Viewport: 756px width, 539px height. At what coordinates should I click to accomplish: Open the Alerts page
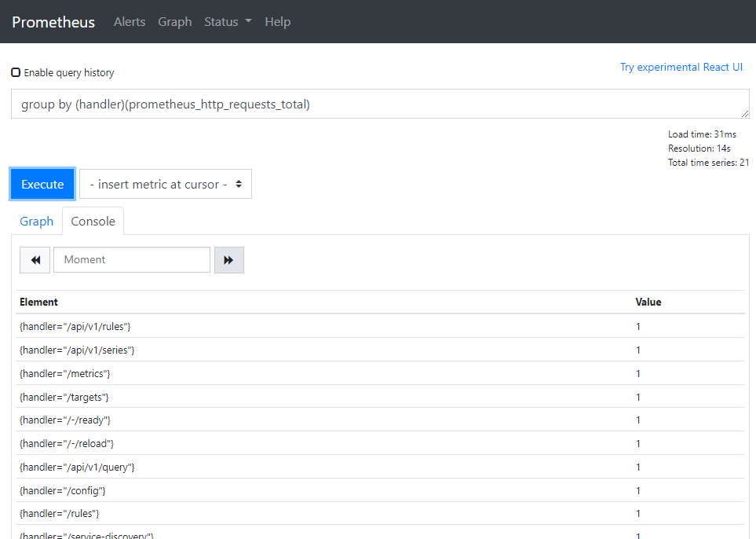(130, 22)
